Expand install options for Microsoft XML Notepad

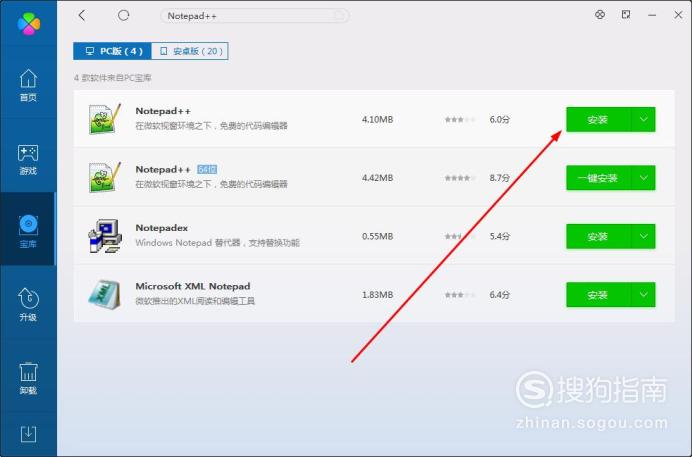(x=643, y=295)
